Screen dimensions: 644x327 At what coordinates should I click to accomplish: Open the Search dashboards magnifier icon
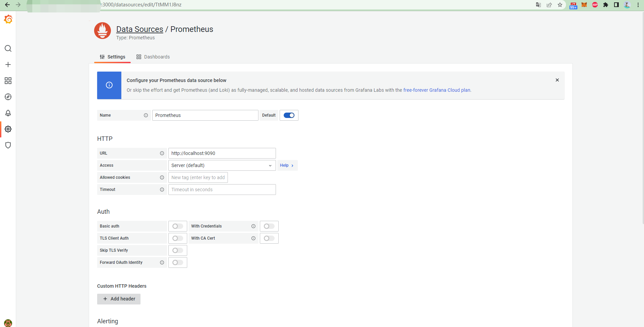click(8, 48)
